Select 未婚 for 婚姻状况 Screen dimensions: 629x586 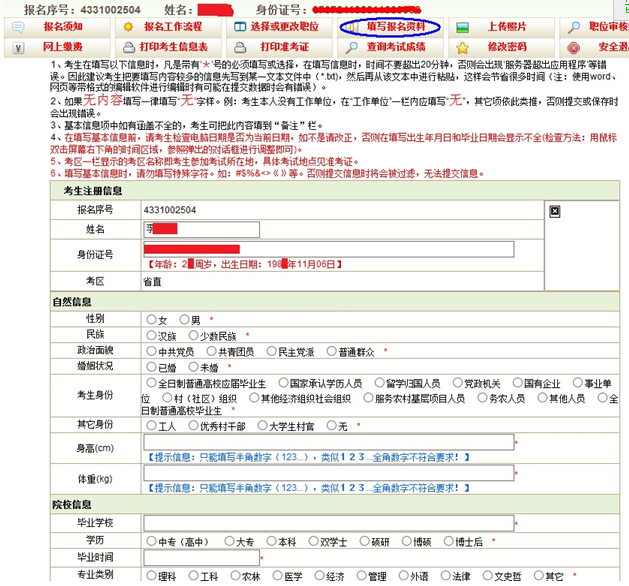pyautogui.click(x=193, y=367)
